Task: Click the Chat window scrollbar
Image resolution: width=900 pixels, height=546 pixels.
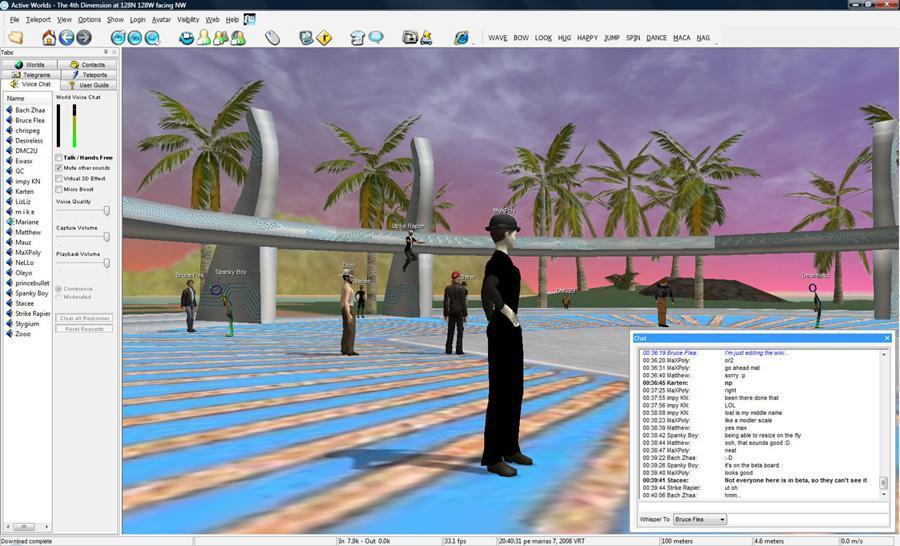Action: point(884,424)
